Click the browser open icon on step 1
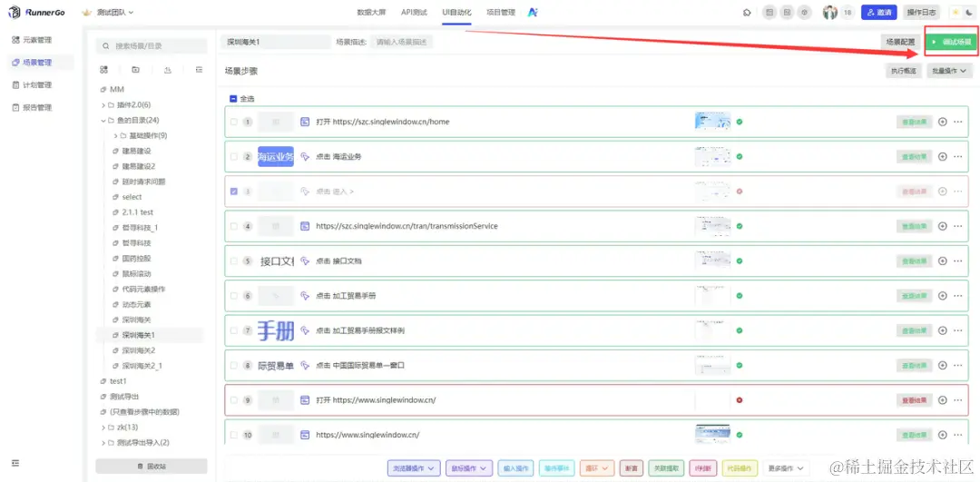Screen dimensions: 980x482 click(x=305, y=122)
